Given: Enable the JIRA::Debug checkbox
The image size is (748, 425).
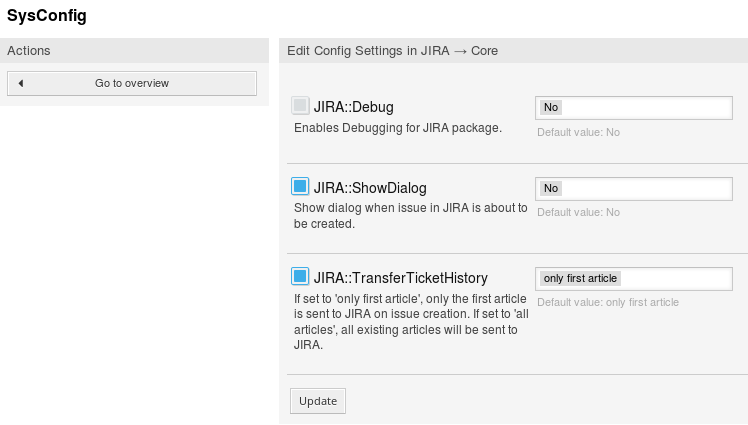Looking at the screenshot, I should point(300,106).
